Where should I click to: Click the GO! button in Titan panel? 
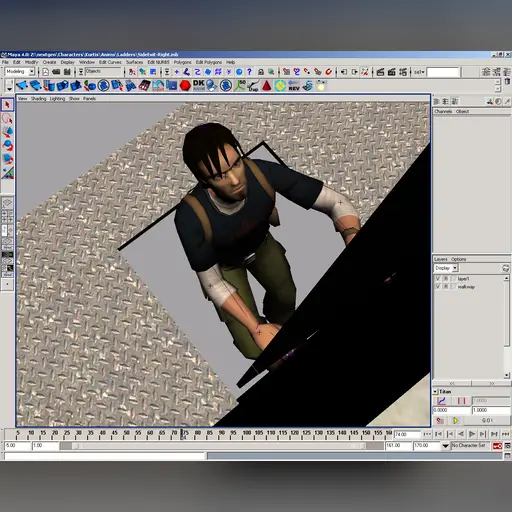point(487,421)
